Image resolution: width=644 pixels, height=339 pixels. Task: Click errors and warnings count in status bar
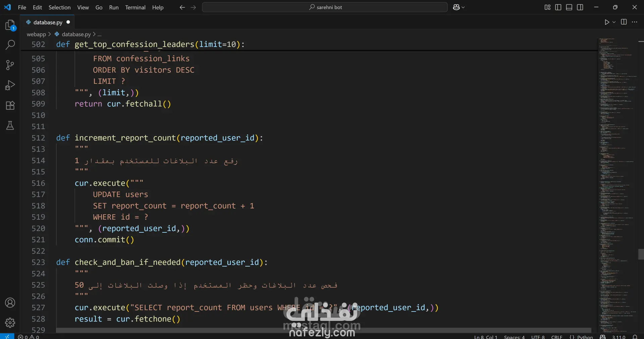click(29, 337)
